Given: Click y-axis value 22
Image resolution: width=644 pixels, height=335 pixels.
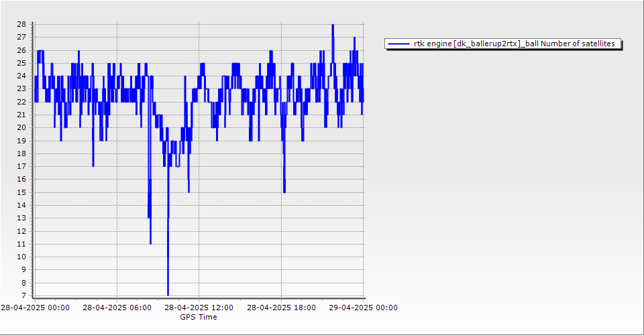Looking at the screenshot, I should [21, 102].
